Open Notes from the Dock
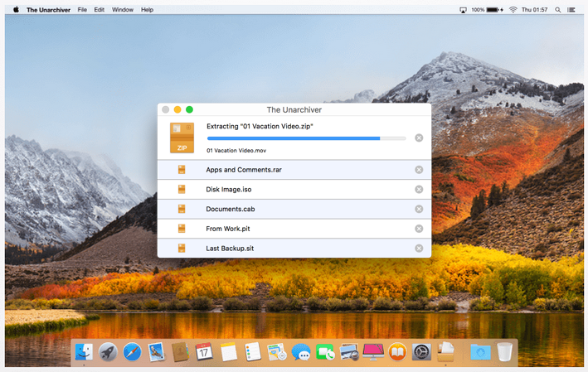The height and width of the screenshot is (372, 588). click(x=228, y=352)
